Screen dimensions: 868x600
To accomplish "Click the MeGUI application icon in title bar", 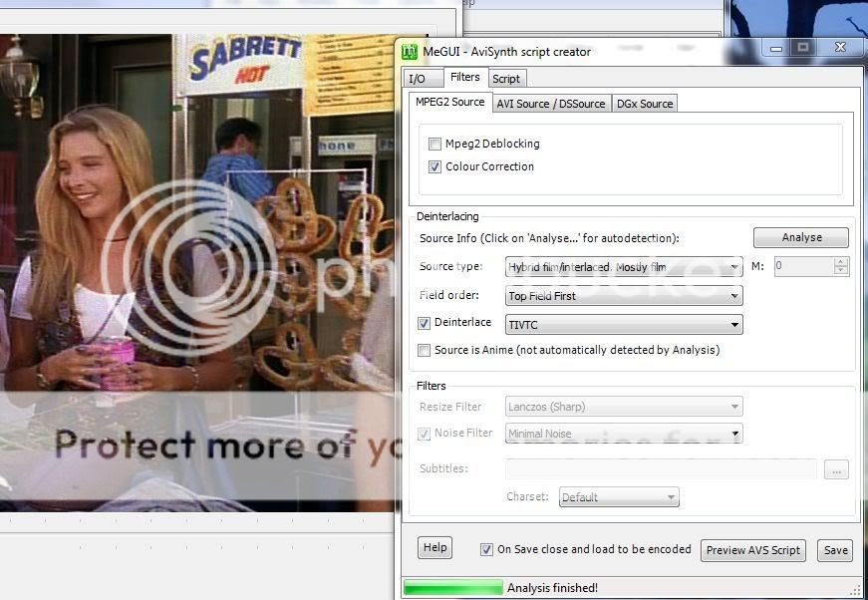I will point(410,52).
